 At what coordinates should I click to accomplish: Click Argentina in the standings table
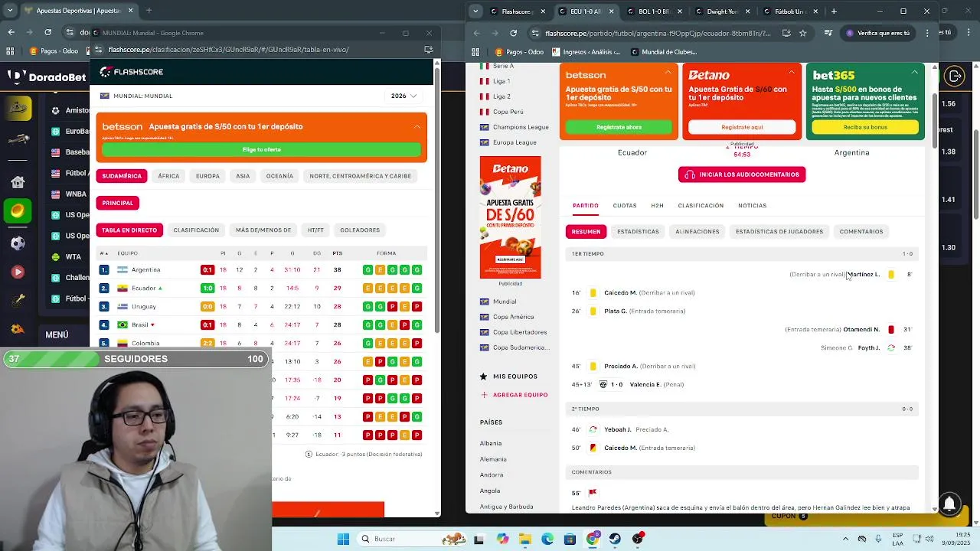[x=145, y=270]
